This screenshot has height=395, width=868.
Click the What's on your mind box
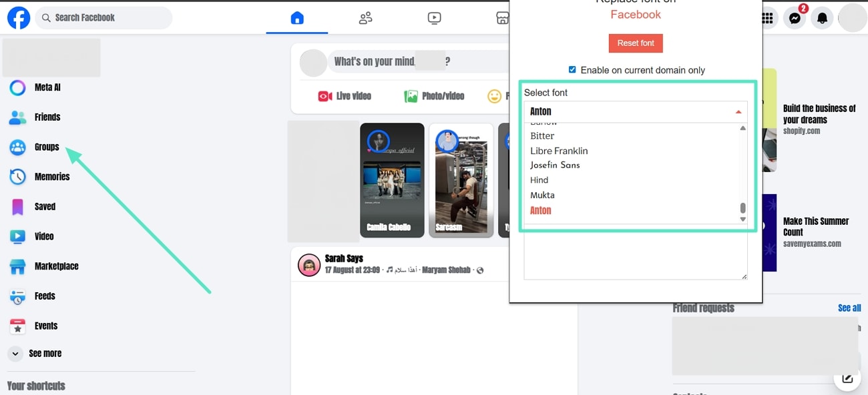(419, 62)
